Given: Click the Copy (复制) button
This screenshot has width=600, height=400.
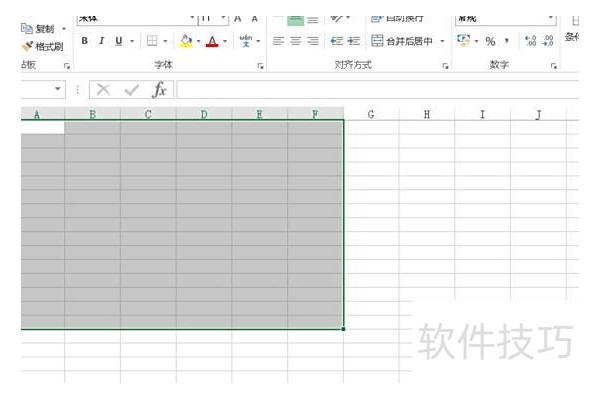Looking at the screenshot, I should pos(38,29).
